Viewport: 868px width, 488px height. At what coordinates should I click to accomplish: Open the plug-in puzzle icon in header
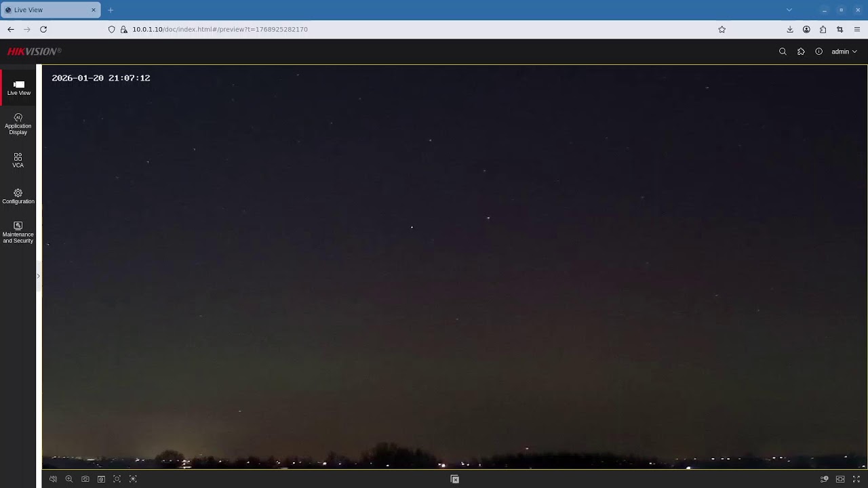click(801, 52)
